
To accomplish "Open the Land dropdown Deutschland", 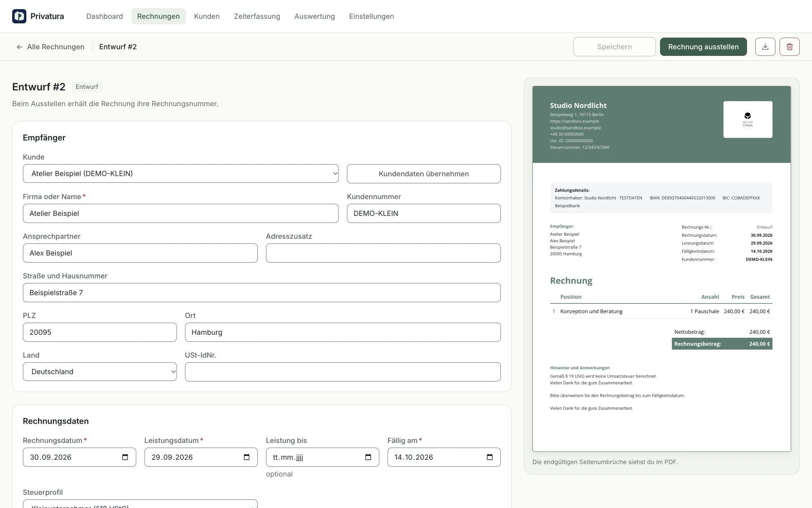I will (x=99, y=372).
